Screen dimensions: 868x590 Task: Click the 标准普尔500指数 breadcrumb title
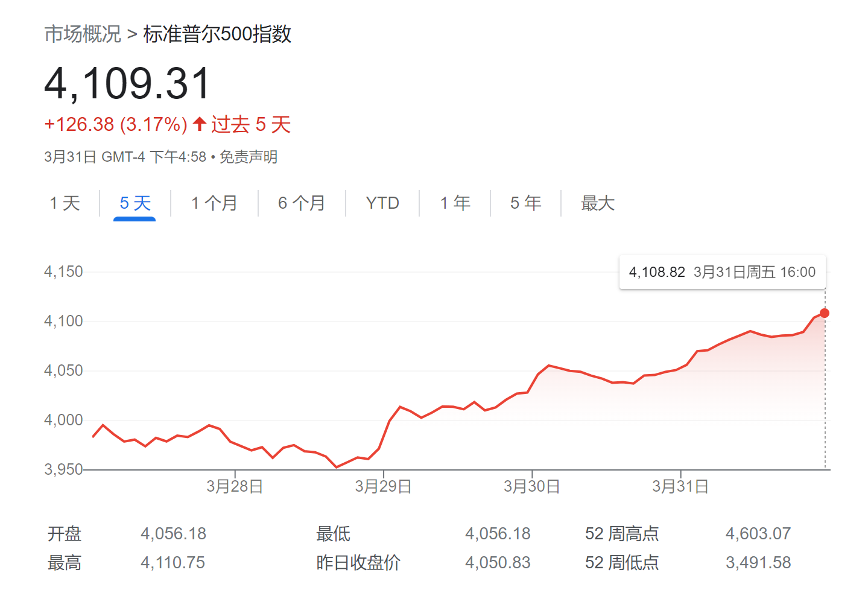217,34
